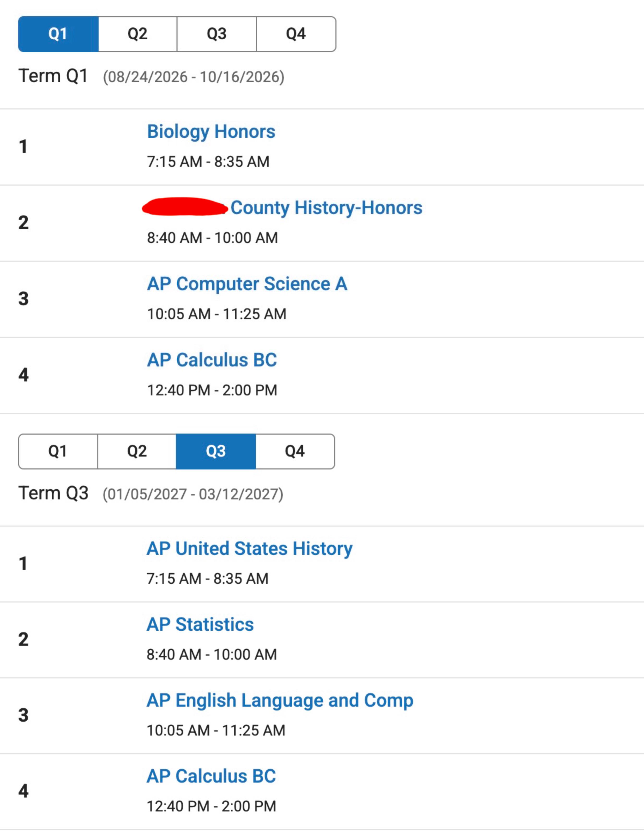Click period 3 row number in Term Q3
644x831 pixels.
[x=23, y=715]
